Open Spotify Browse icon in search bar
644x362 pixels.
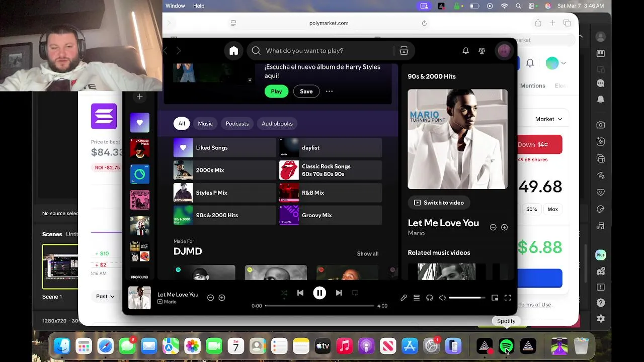click(x=404, y=51)
